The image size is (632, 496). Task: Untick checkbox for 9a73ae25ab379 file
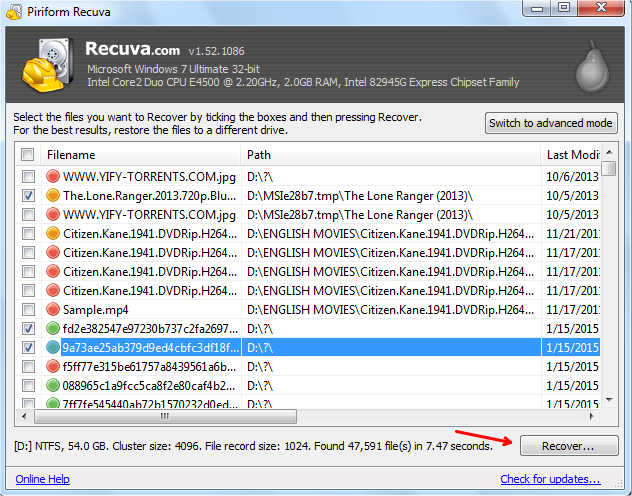(28, 347)
